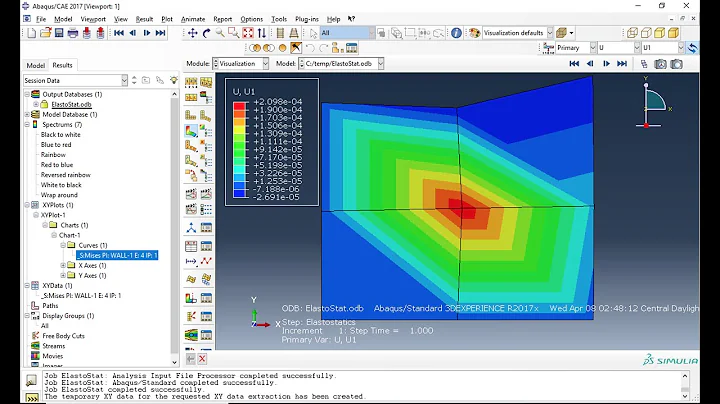Select the Free Body Cuts item
720x404 pixels.
(x=63, y=336)
